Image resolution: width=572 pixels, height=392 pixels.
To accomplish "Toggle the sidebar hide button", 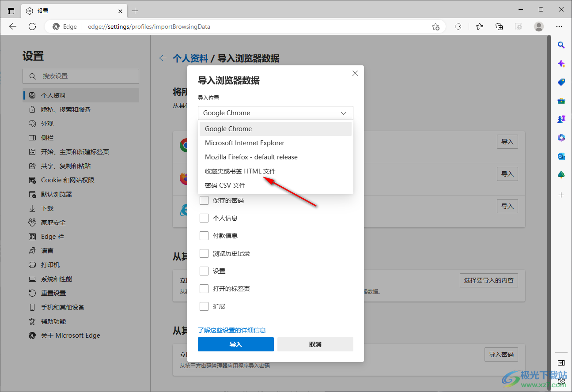I will point(561,363).
